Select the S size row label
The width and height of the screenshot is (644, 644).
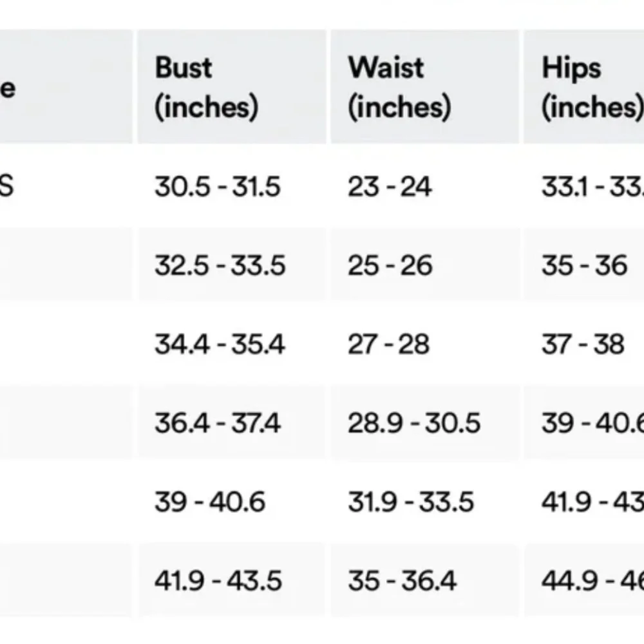point(6,187)
